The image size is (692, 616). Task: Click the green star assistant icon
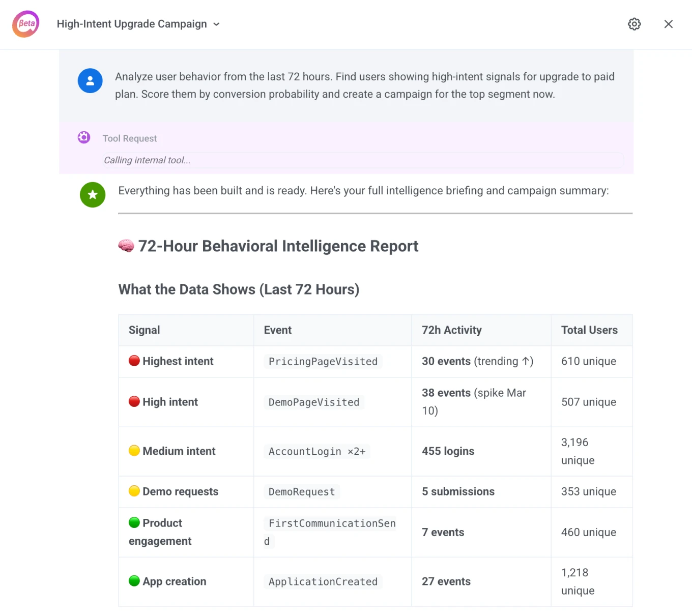point(92,195)
